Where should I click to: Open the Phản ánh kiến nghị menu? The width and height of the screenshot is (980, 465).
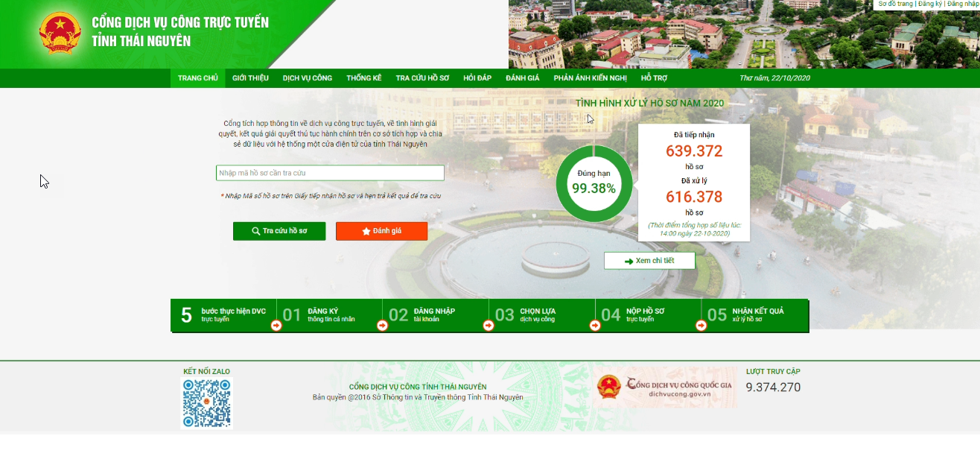(590, 78)
